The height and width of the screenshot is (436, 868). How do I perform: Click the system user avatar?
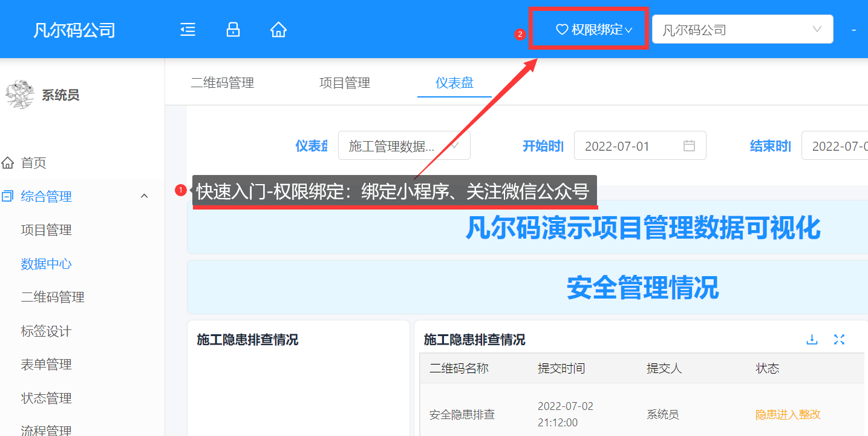[19, 94]
